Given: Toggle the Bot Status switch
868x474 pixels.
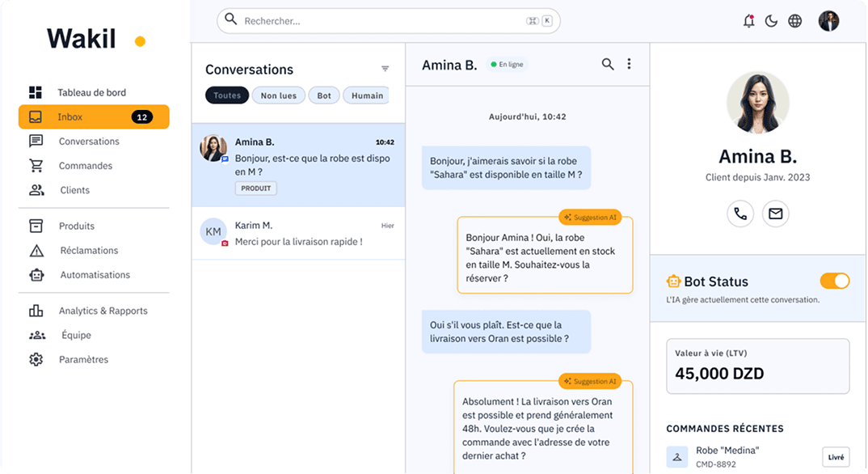Looking at the screenshot, I should (x=835, y=281).
